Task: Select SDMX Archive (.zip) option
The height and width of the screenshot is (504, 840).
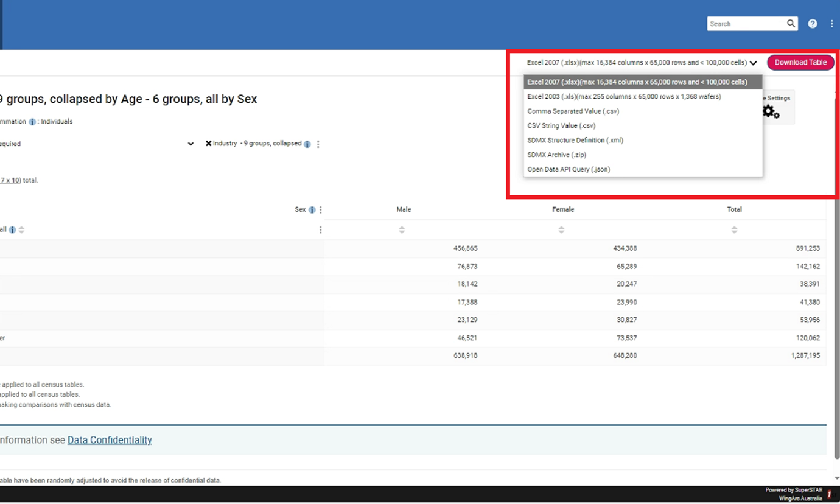Action: [557, 155]
